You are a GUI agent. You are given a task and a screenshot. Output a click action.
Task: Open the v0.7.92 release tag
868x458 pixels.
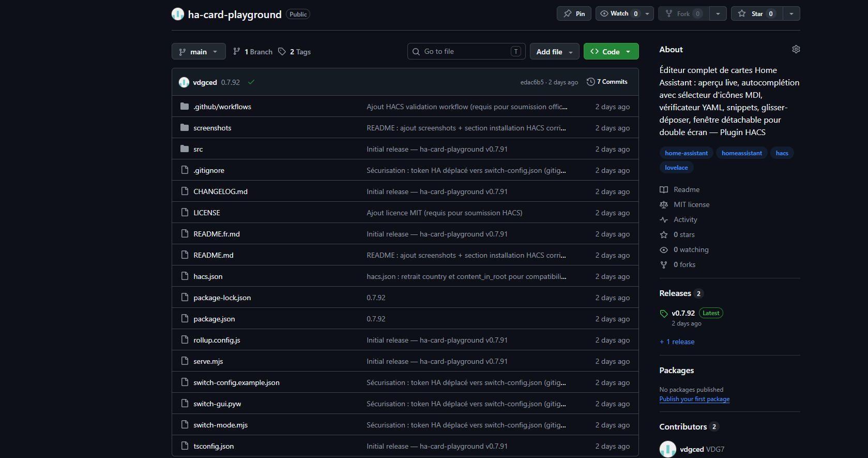coord(683,313)
